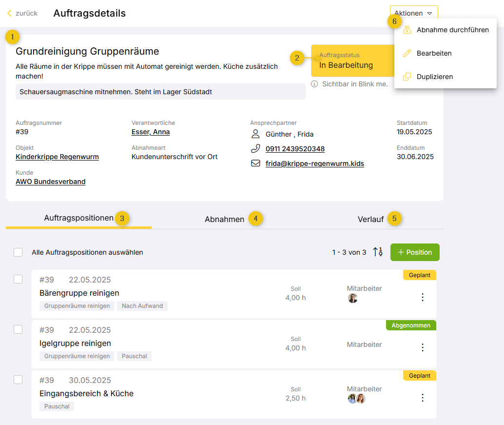Open three-dot menu for Eingangsbereich & Küche
The height and width of the screenshot is (425, 504).
click(x=423, y=398)
